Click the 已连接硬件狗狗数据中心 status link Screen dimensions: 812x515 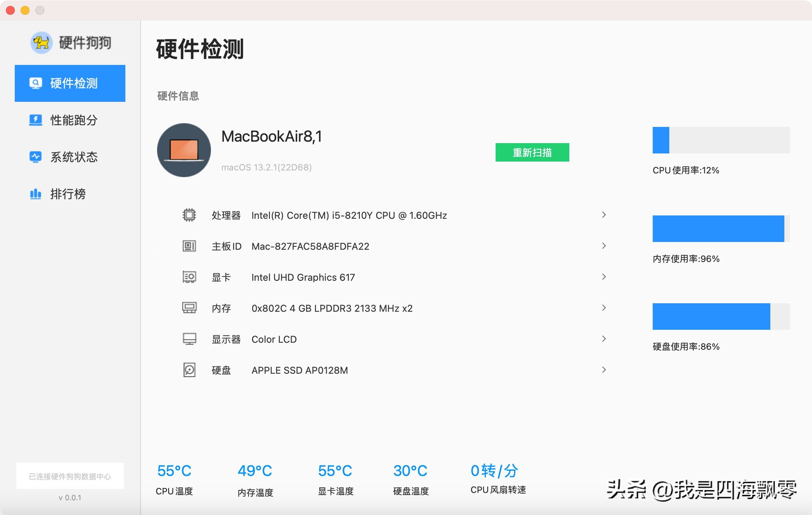click(70, 476)
